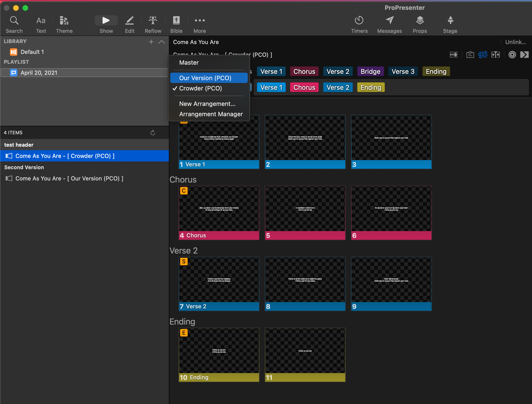This screenshot has width=532, height=404.
Task: Click Verse 2 in arrangement sequence
Action: tap(338, 87)
